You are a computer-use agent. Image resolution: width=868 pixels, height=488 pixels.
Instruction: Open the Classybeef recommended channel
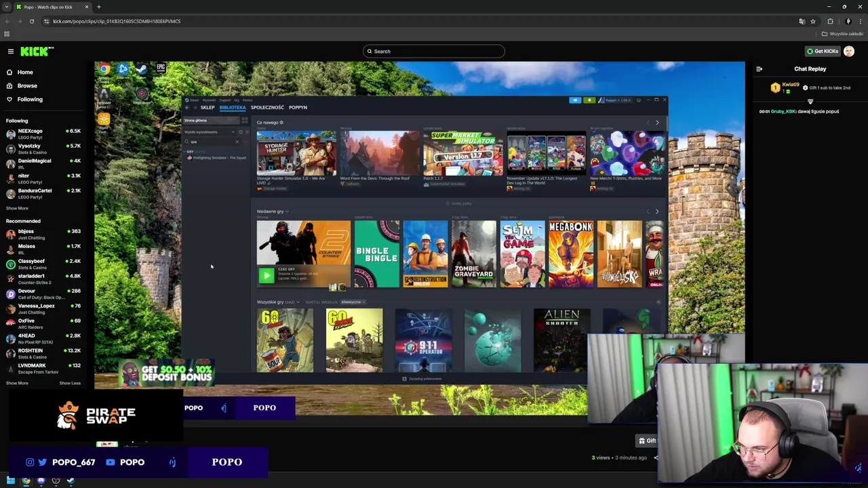click(43, 264)
